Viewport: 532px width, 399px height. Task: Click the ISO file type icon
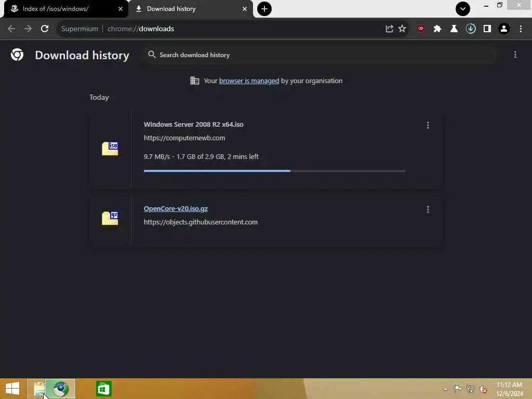tap(110, 149)
